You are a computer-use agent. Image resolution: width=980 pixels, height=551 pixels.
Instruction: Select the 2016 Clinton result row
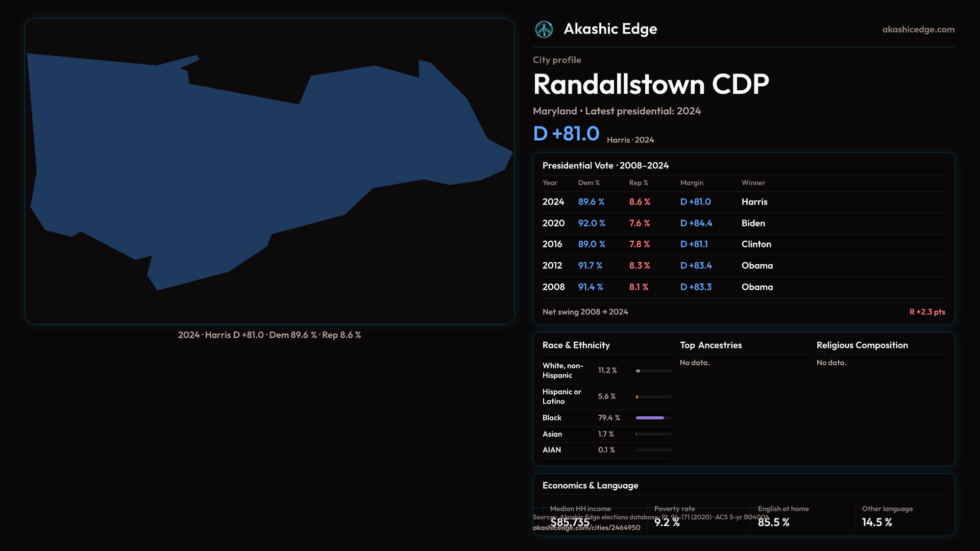pos(743,244)
